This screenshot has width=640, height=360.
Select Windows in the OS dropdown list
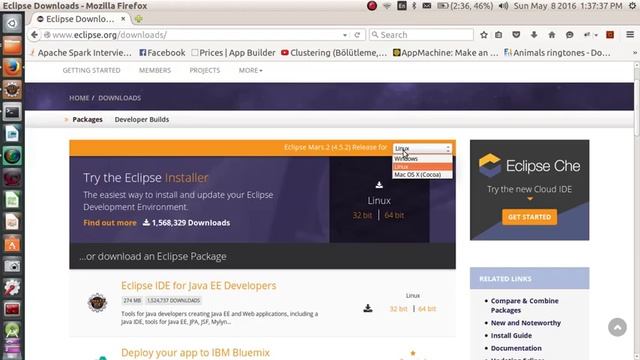pos(422,159)
